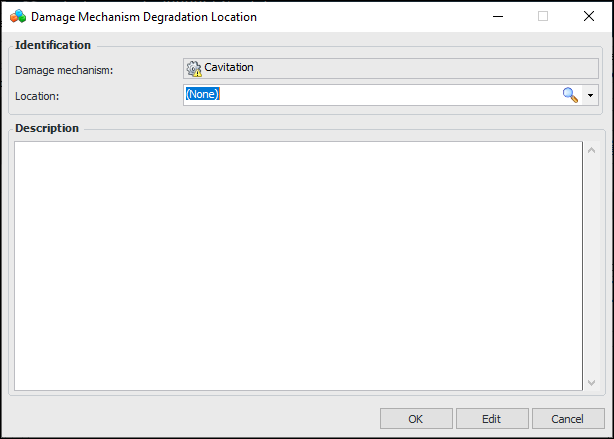The image size is (614, 439).
Task: Click the Identification group heading
Action: (x=53, y=45)
